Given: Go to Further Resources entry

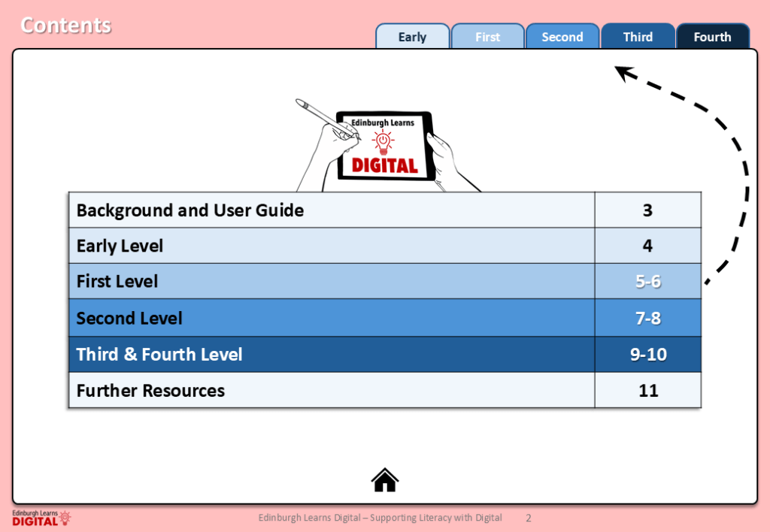Looking at the screenshot, I should (x=150, y=391).
